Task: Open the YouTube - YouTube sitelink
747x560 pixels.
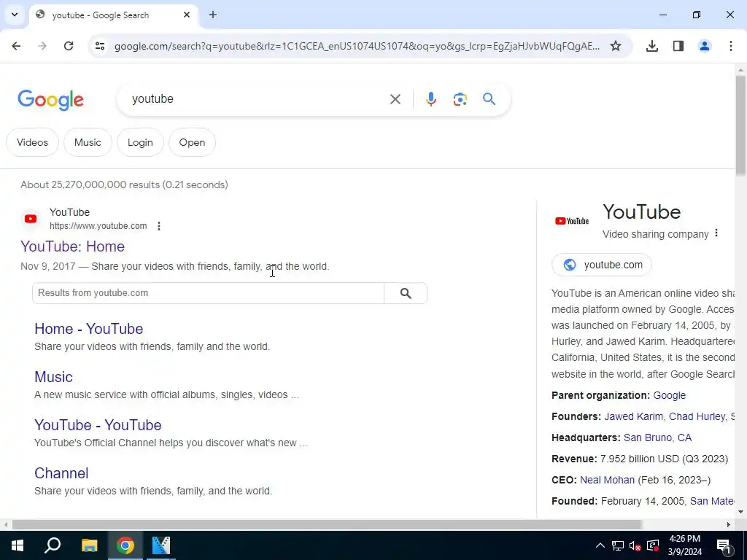Action: 98,425
